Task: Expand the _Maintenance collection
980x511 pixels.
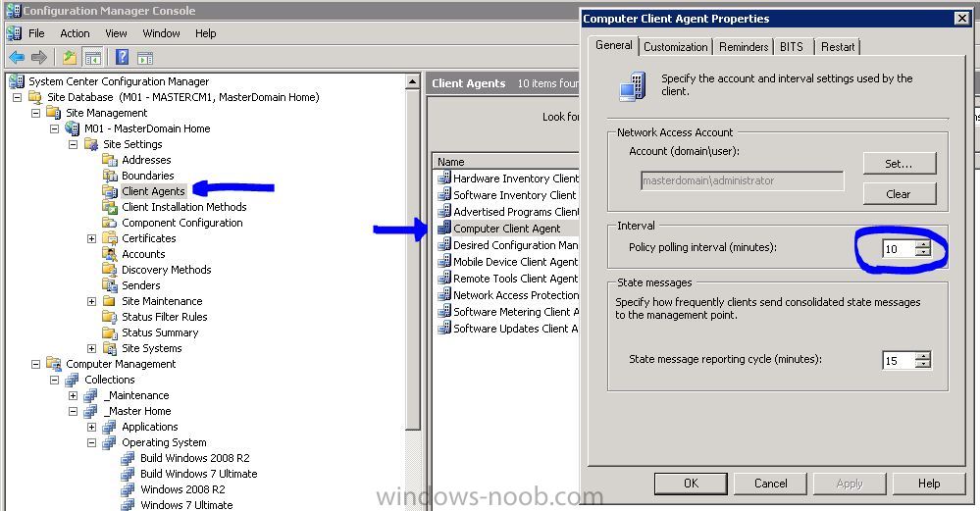Action: pyautogui.click(x=74, y=395)
